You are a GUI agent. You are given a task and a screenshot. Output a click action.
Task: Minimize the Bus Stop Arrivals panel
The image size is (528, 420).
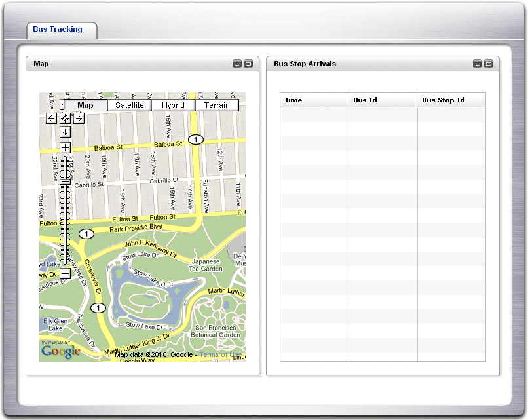coord(478,64)
